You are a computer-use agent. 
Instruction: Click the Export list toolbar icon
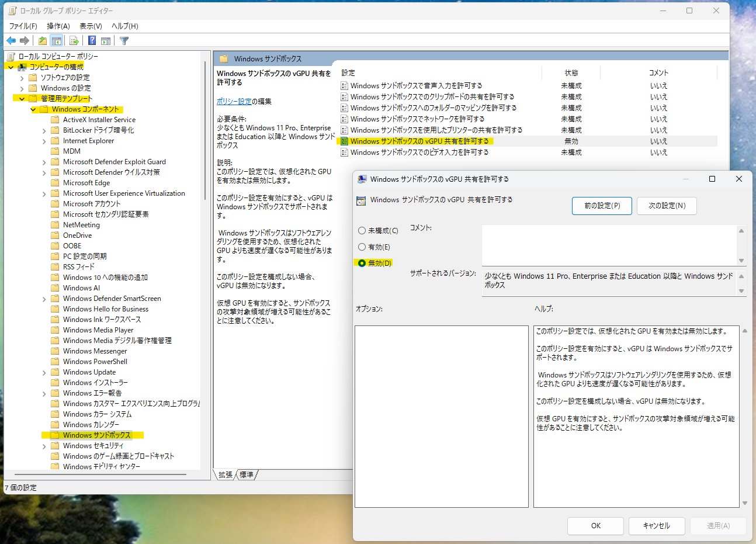(74, 40)
